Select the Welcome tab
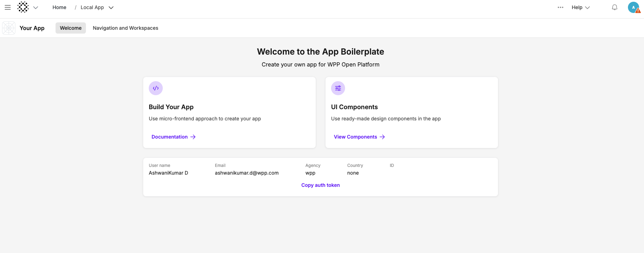Viewport: 644px width, 253px height. [x=71, y=28]
